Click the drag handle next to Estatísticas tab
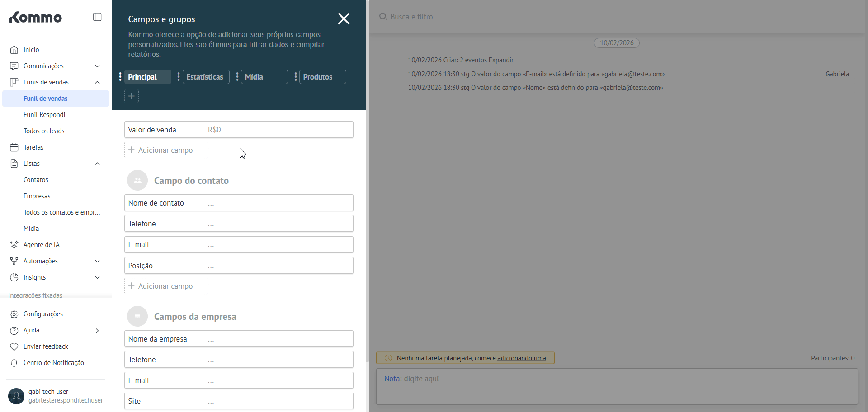 point(179,77)
